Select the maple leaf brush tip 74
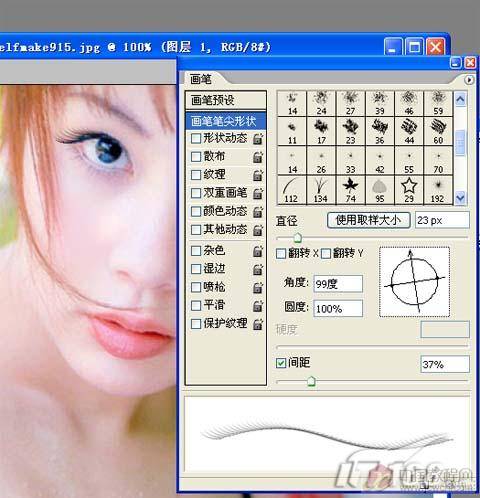480x498 pixels. click(350, 190)
